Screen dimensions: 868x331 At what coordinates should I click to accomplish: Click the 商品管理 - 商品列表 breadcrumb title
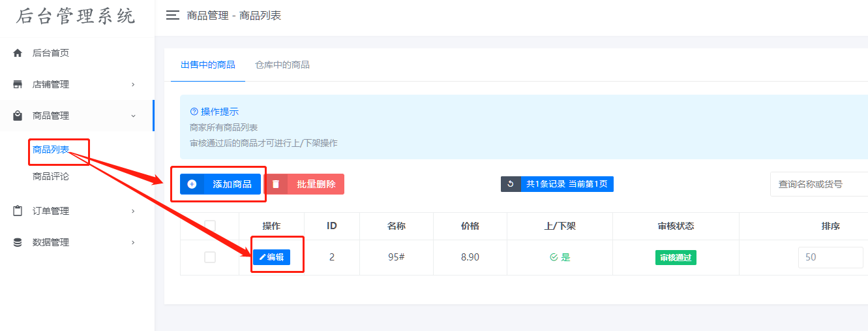coord(234,15)
